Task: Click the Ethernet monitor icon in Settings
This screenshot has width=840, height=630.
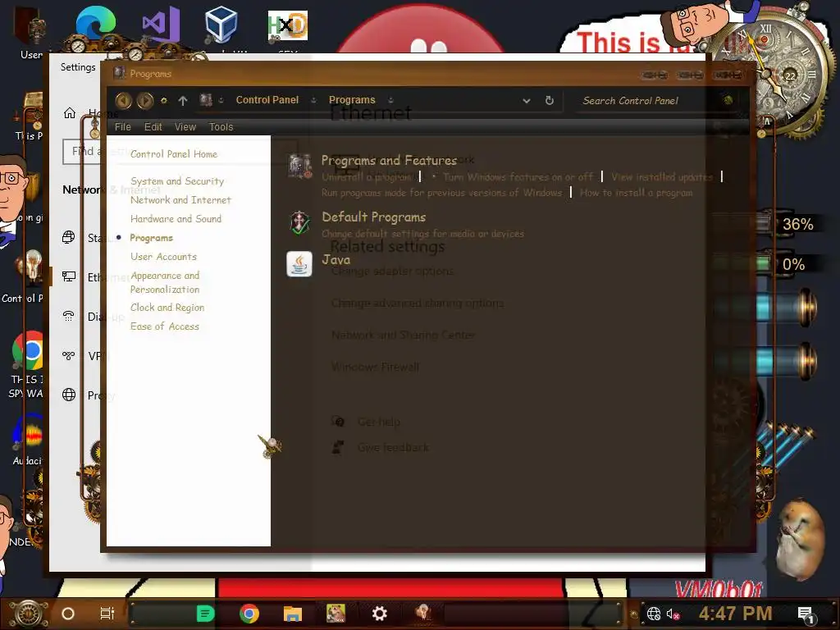Action: click(x=69, y=277)
